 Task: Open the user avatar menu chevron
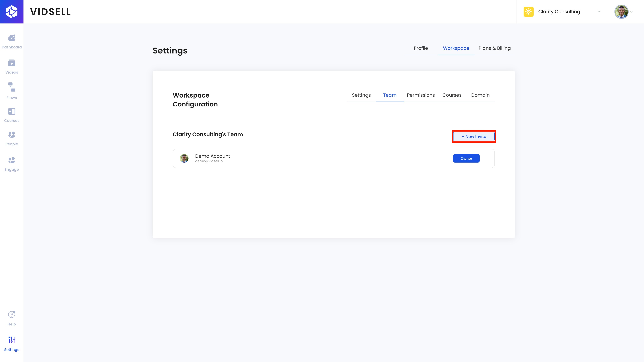(631, 12)
